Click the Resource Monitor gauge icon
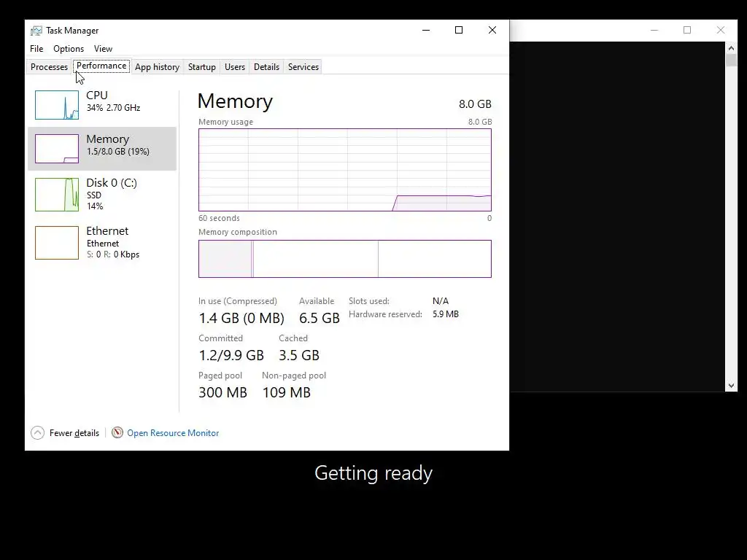Viewport: 747px width, 560px height. click(117, 432)
